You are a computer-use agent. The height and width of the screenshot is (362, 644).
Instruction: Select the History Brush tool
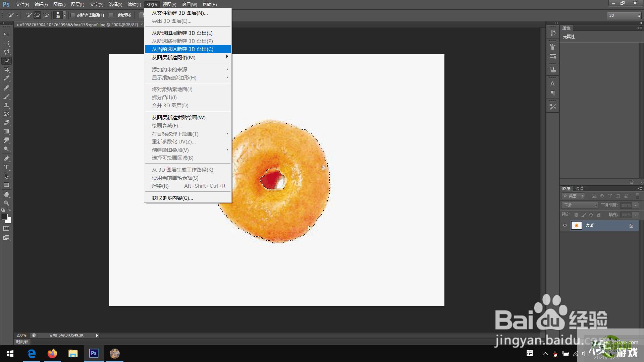[x=6, y=114]
